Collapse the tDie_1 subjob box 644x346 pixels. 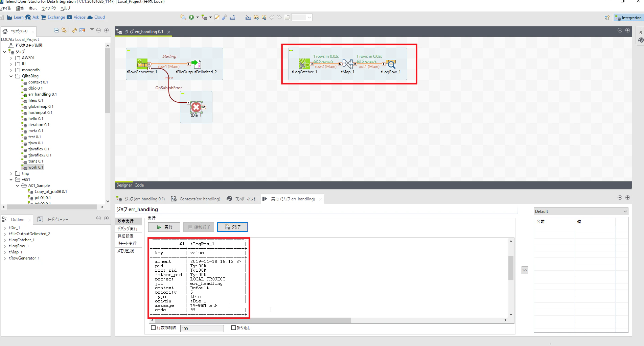tap(183, 94)
